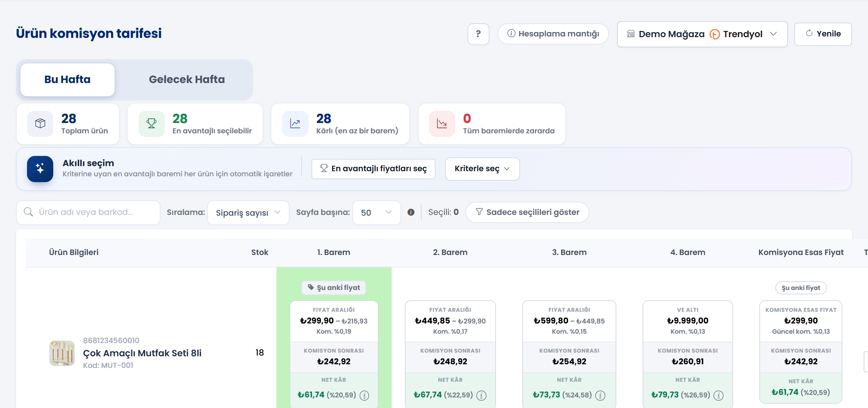Click the trophy icon for En avantajlı seçilebilir
The height and width of the screenshot is (408, 868).
(151, 123)
